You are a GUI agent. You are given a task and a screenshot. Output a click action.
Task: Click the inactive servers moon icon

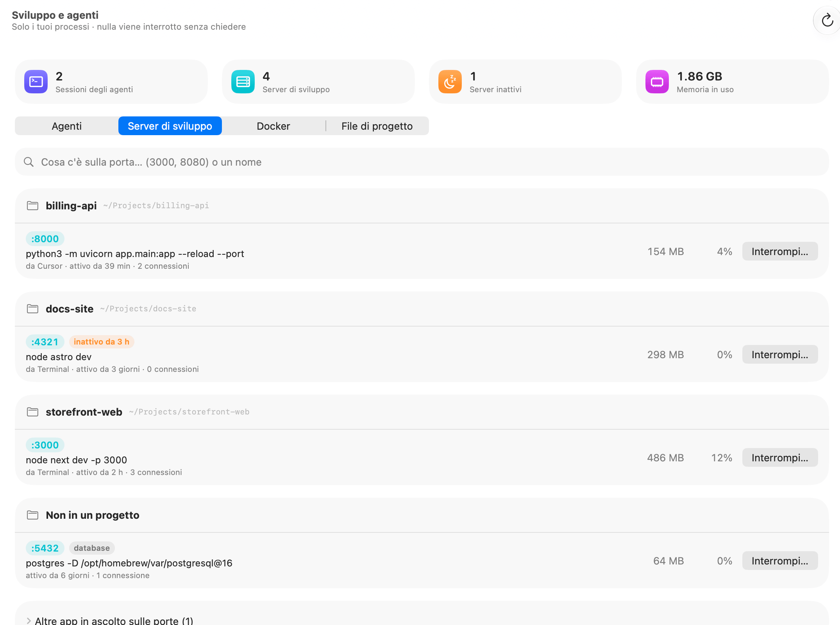point(450,82)
